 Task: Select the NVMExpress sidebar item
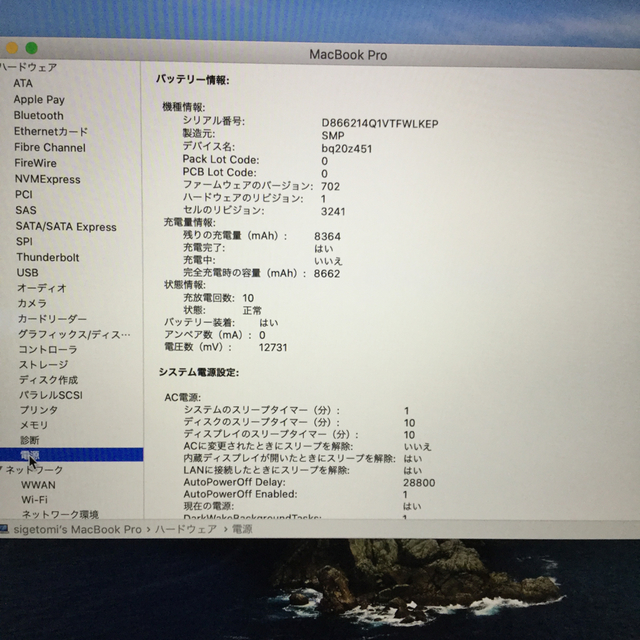coord(47,179)
